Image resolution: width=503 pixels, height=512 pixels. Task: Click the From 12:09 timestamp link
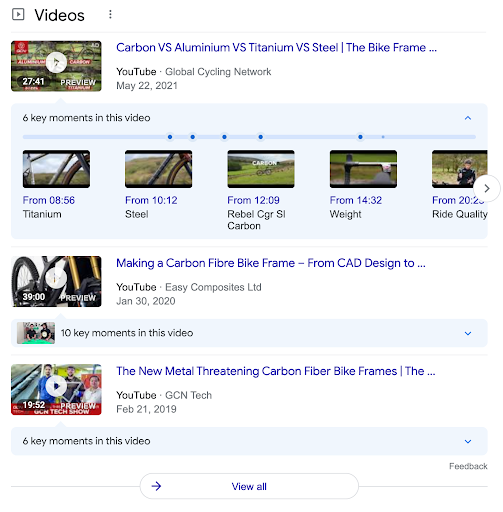pyautogui.click(x=253, y=200)
